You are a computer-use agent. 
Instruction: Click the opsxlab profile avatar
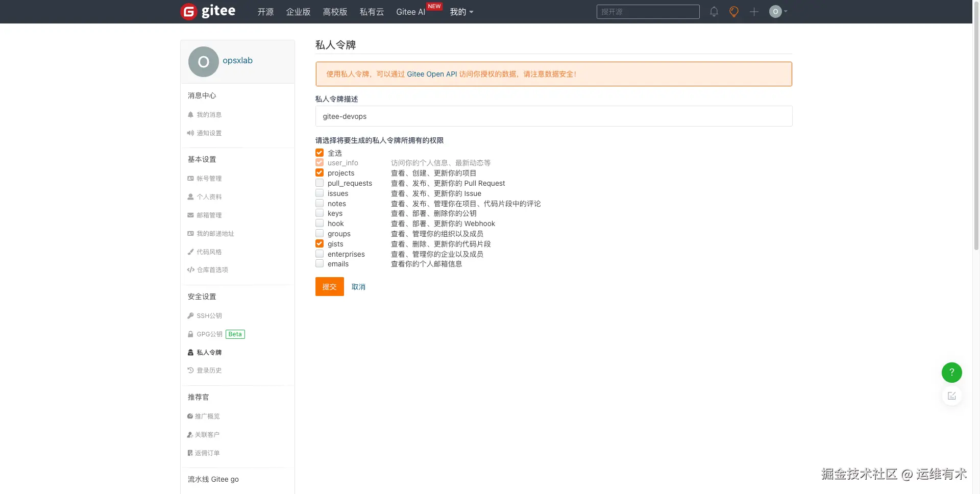pos(204,62)
